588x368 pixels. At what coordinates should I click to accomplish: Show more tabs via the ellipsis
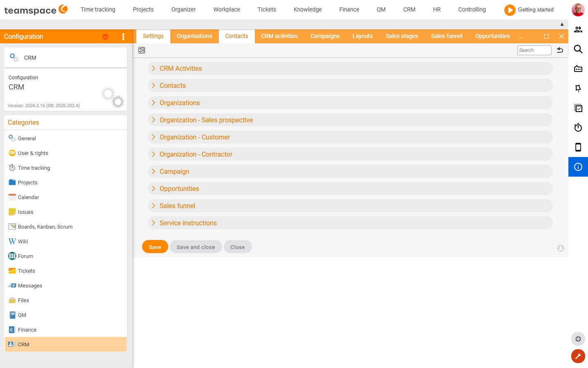(521, 36)
